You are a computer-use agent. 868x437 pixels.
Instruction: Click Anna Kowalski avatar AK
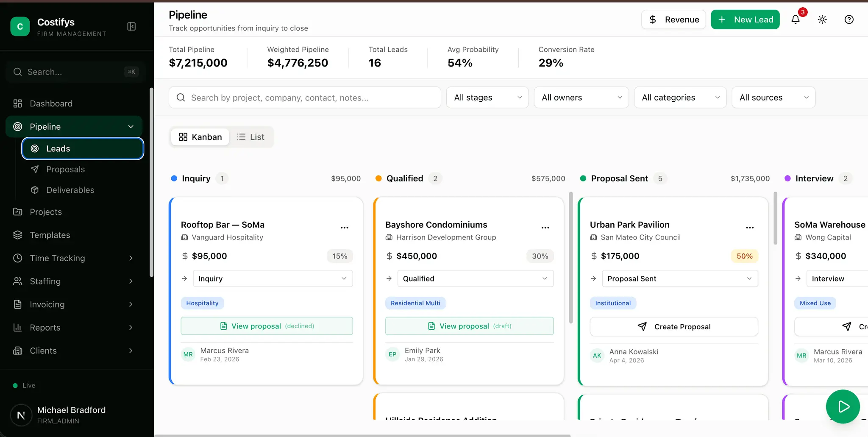[597, 356]
